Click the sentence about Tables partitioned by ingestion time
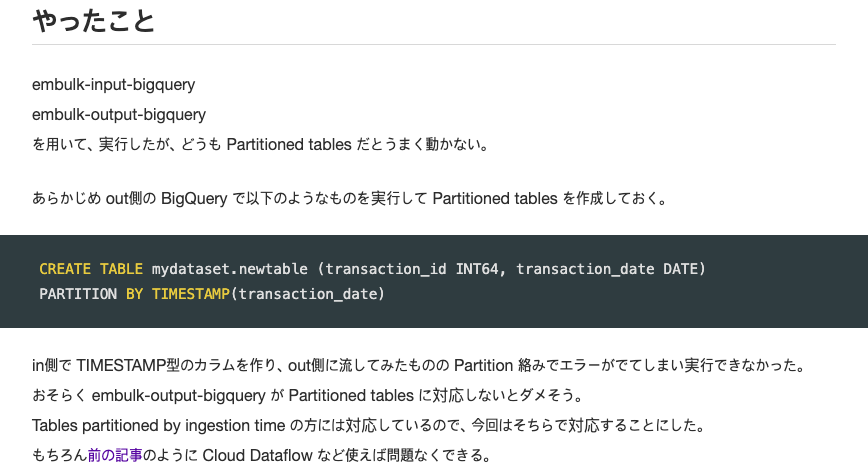The image size is (868, 475). tap(369, 425)
